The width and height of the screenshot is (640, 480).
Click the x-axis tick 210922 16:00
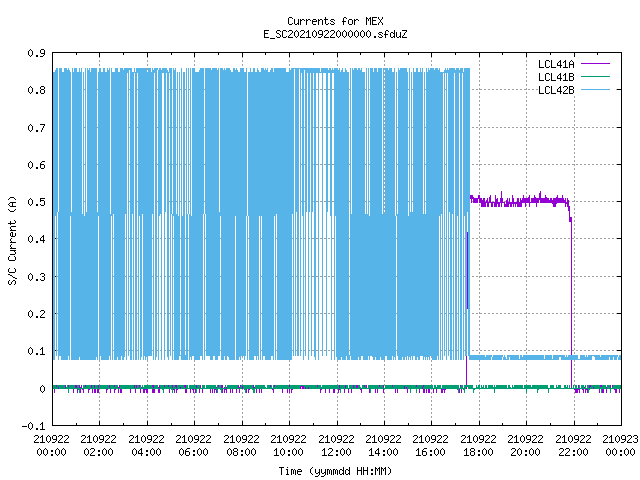click(430, 446)
